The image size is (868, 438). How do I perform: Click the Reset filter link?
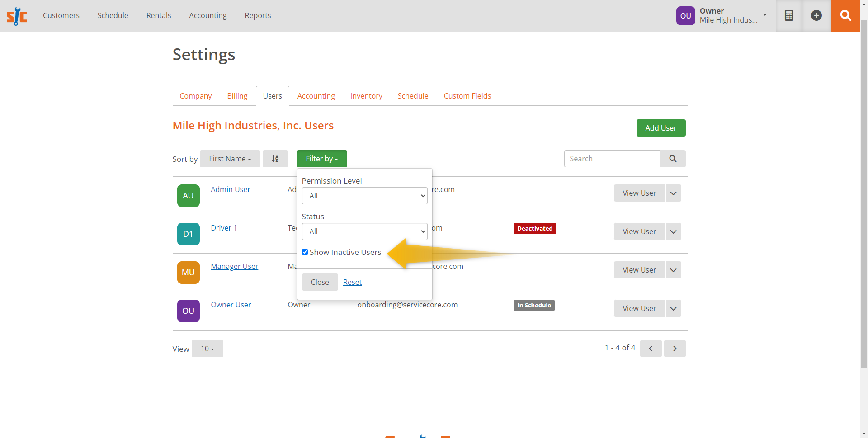[x=352, y=282]
